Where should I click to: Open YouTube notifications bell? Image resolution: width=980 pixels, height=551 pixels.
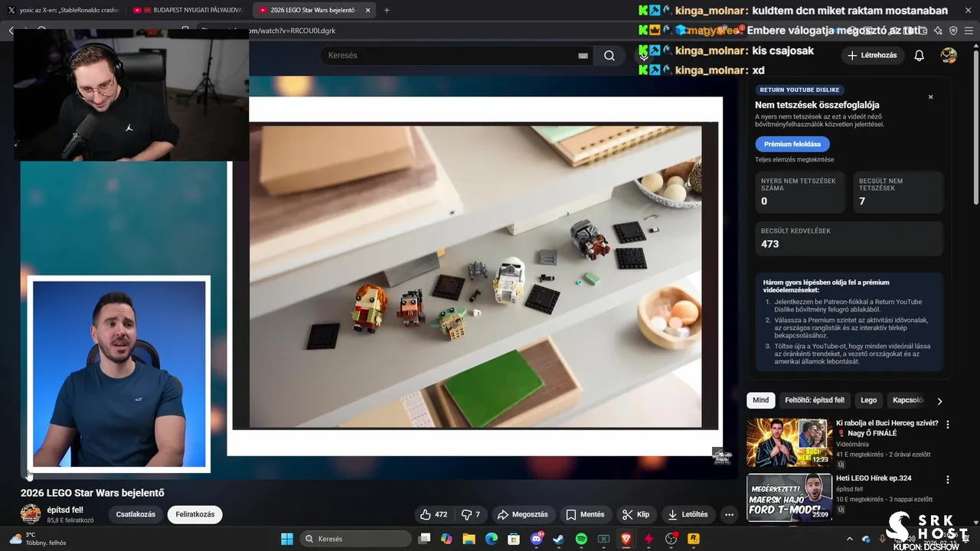tap(920, 55)
